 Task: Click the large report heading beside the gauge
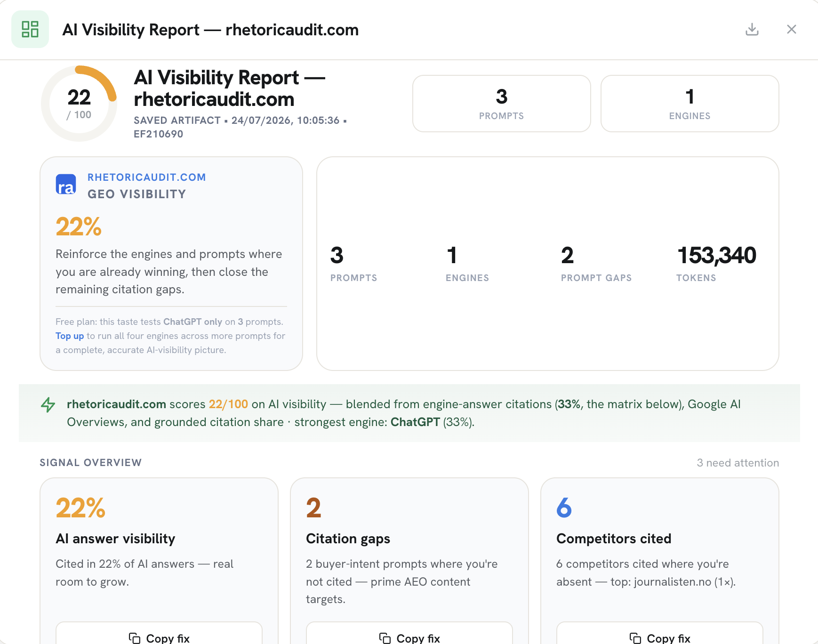[230, 88]
